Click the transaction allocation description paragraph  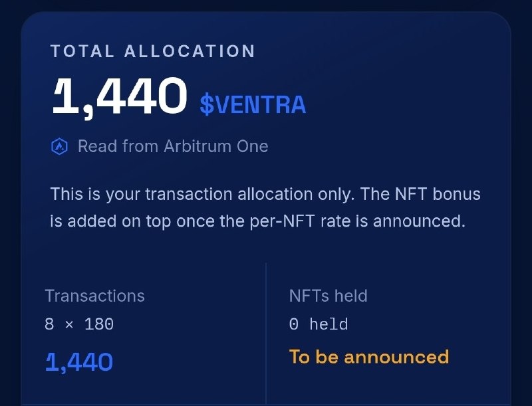click(x=265, y=207)
